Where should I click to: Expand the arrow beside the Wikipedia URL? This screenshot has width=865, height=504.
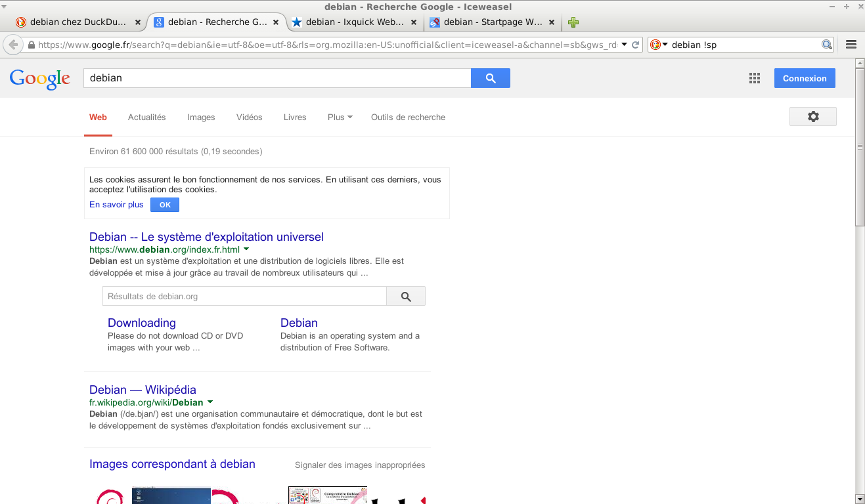point(210,402)
